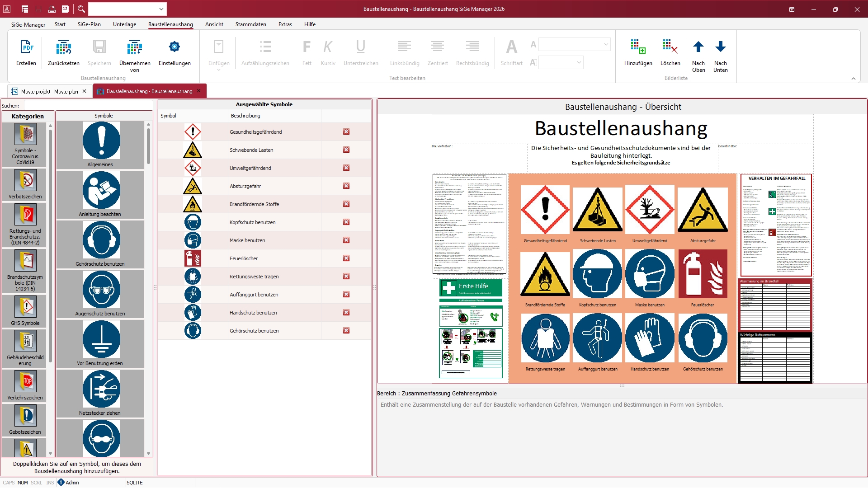868x488 pixels.
Task: Remove Feuerlöscher row with red X
Action: [x=346, y=258]
